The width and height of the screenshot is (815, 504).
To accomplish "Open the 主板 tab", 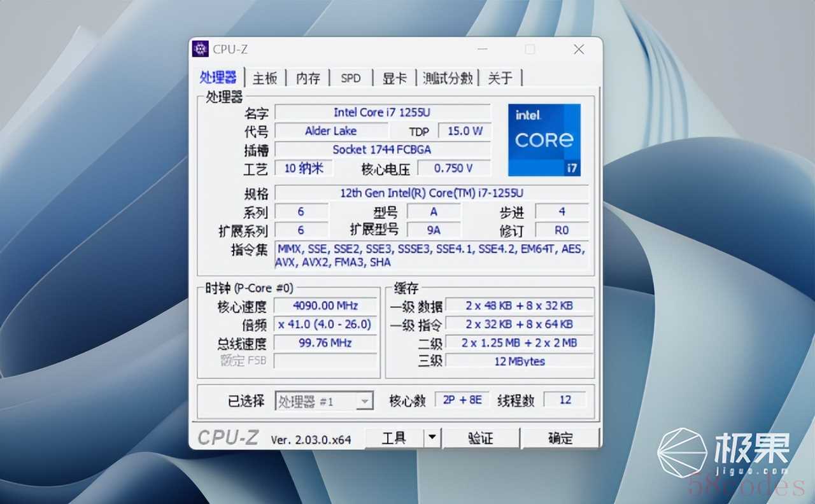I will (265, 78).
